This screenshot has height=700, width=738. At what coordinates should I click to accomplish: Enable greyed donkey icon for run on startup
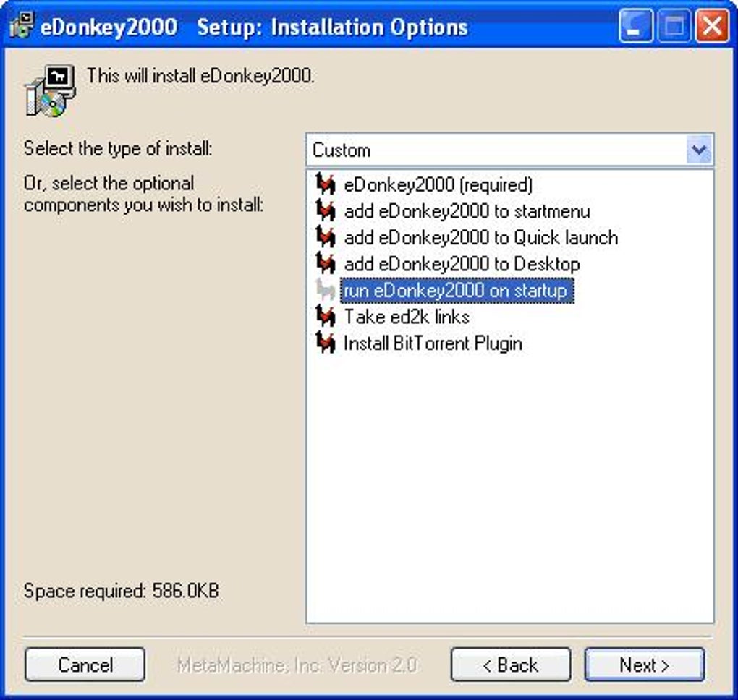click(x=326, y=290)
